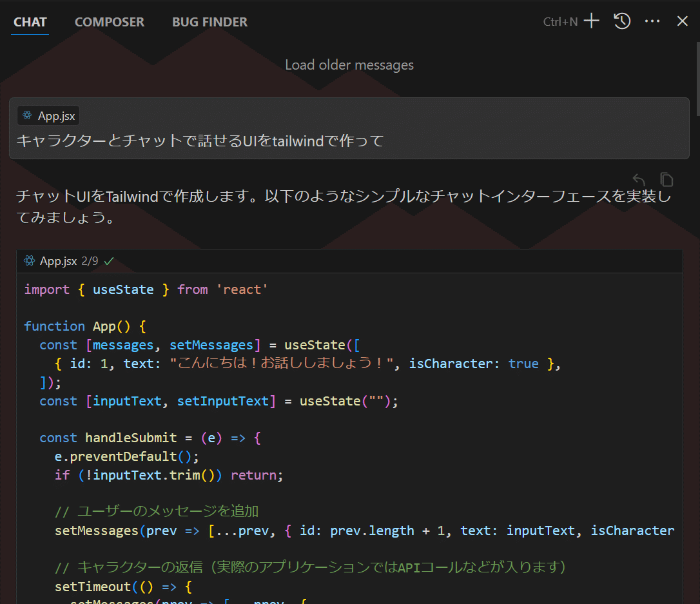700x604 pixels.
Task: Click the 'function App() {' line
Action: pos(85,326)
